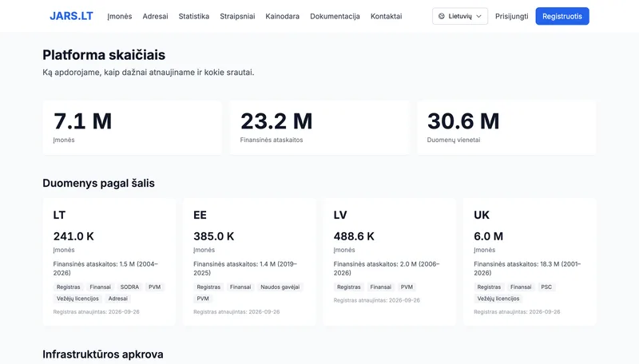
Task: Open the Statistika nav link
Action: [x=194, y=16]
